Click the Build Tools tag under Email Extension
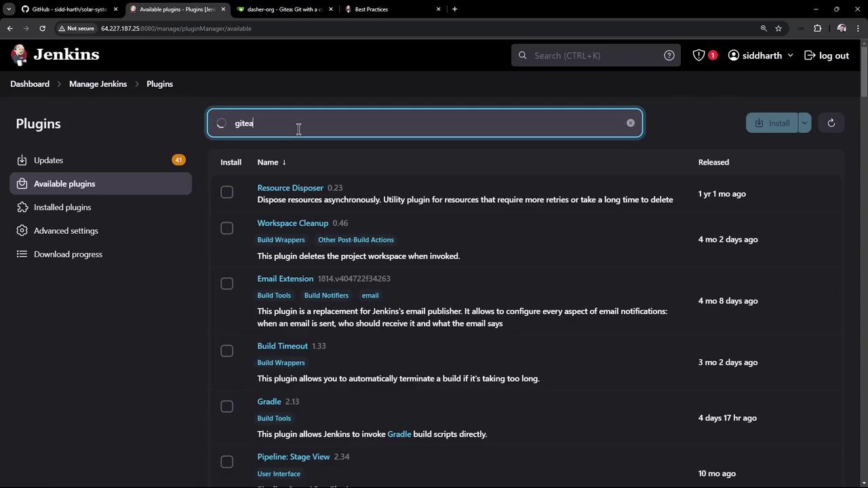The height and width of the screenshot is (488, 868). click(274, 296)
